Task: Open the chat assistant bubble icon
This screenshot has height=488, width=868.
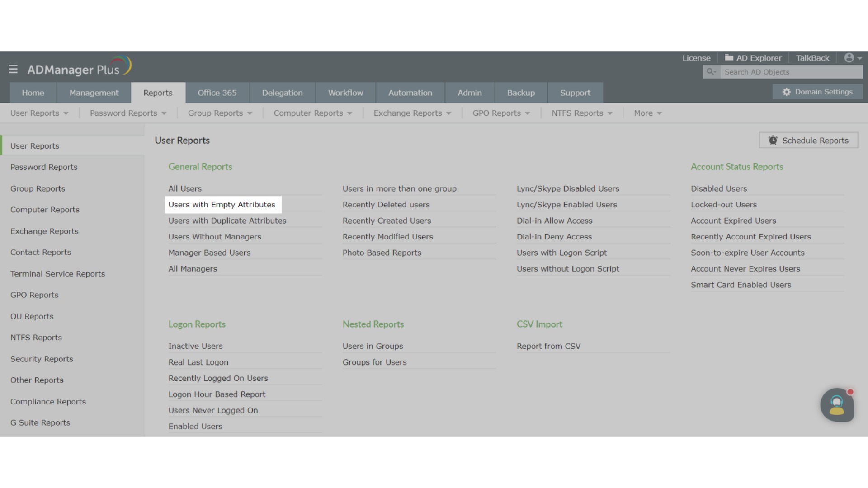Action: (x=837, y=405)
